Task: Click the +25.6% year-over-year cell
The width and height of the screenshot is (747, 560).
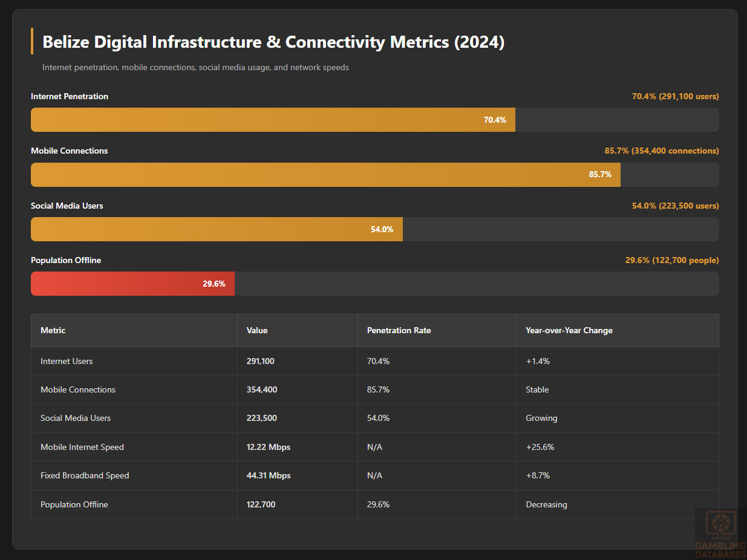Action: [540, 447]
